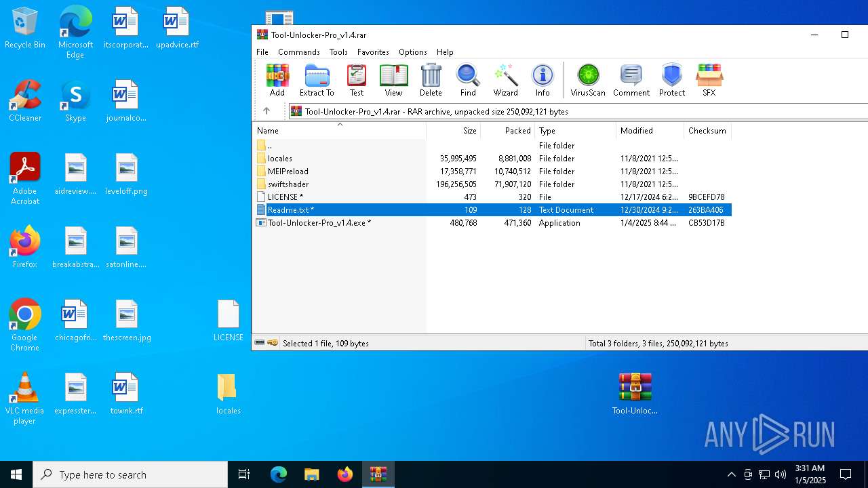Select the thescreen.jpg desktop file

click(126, 321)
